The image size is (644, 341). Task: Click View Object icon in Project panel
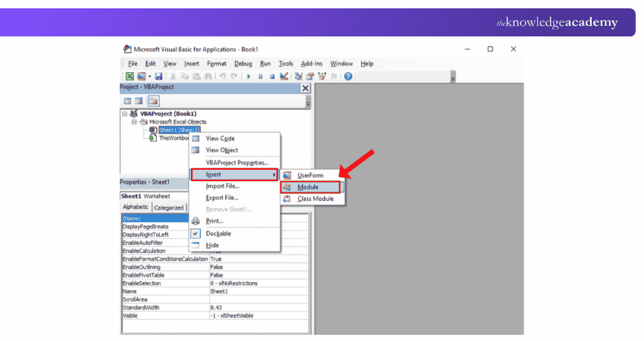(x=139, y=101)
